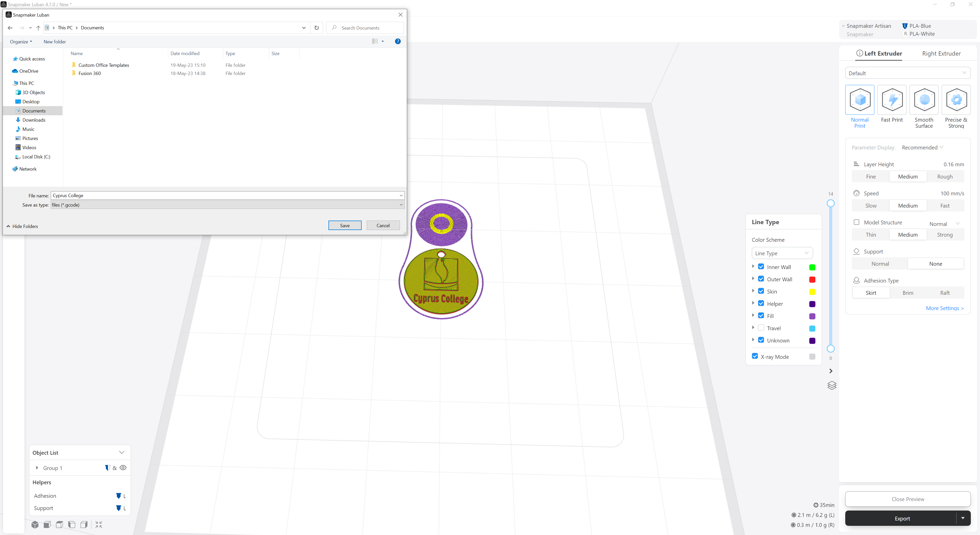Click the fit-view-to-model arrows icon
The height and width of the screenshot is (535, 980).
99,525
